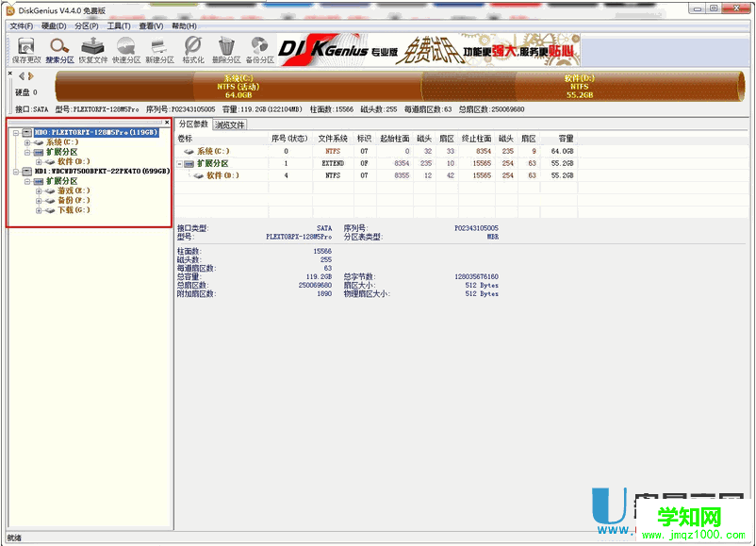Viewport: 756px width, 546px height.
Task: Click the 就绪 status bar text
Action: [x=14, y=538]
